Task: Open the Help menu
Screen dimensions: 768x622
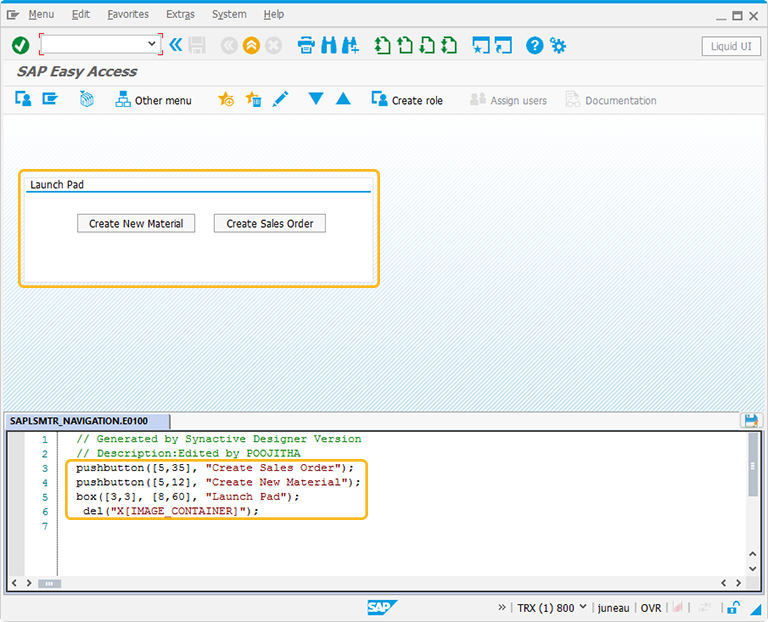Action: [274, 15]
